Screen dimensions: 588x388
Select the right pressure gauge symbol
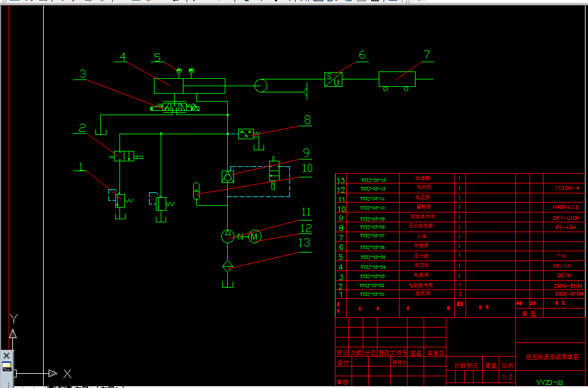pyautogui.click(x=191, y=71)
